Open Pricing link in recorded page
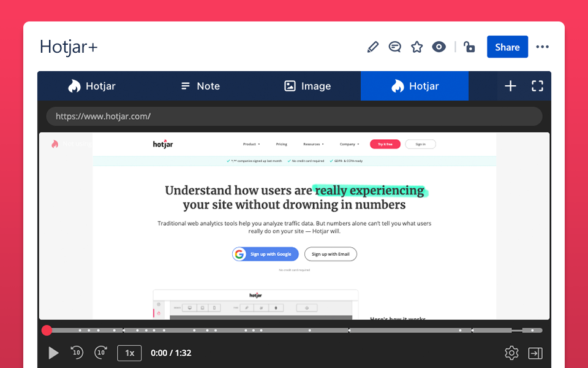588x368 pixels. coord(282,144)
